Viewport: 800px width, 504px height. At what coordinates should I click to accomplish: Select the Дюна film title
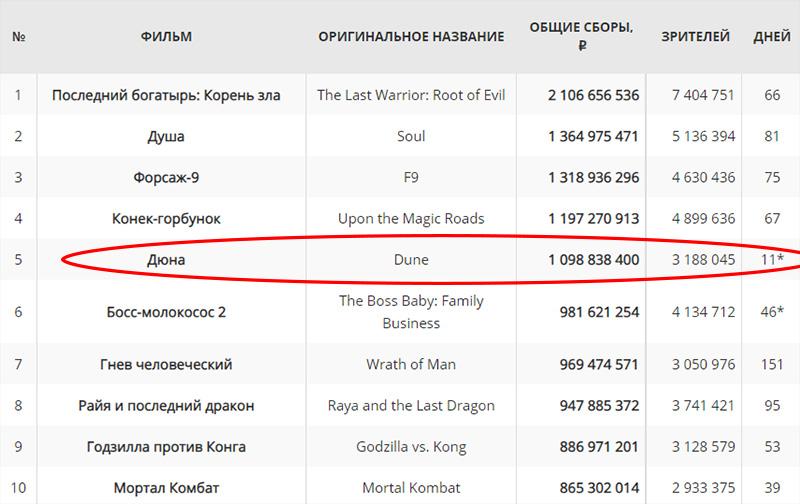tap(166, 260)
